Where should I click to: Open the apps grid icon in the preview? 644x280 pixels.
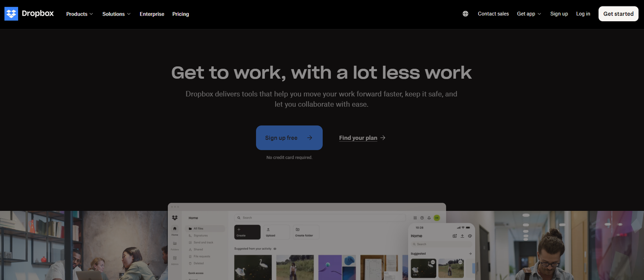415,218
